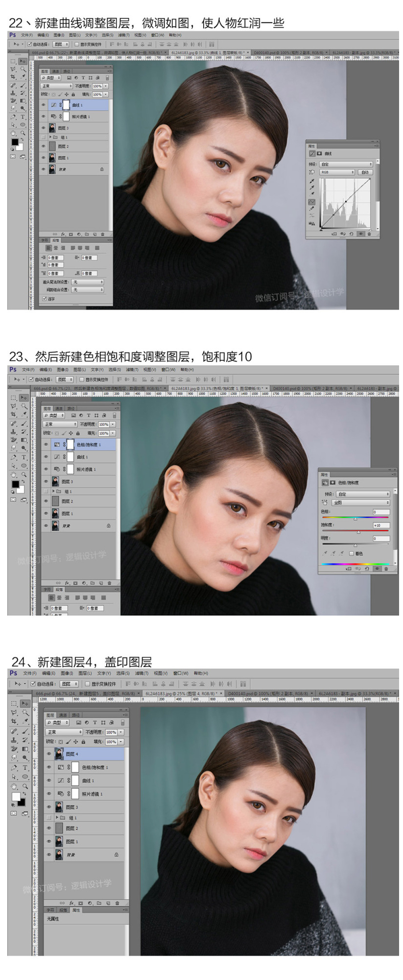Open 预设 dropdown in the Curves panel
This screenshot has height=980, width=403.
coord(346,164)
